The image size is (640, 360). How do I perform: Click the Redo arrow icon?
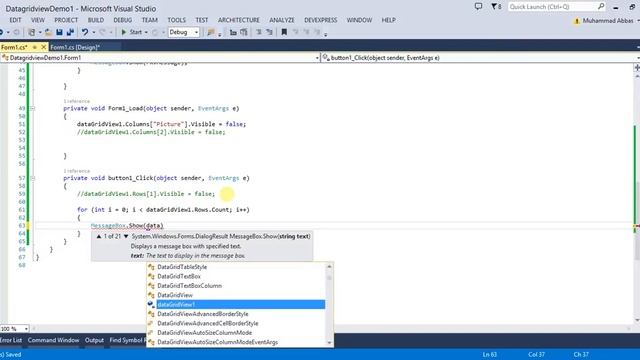[x=102, y=32]
